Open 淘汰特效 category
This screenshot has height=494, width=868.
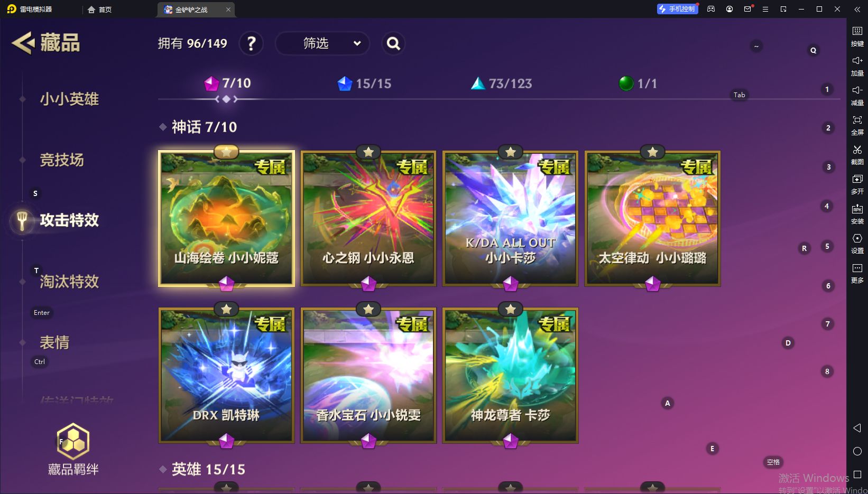click(x=69, y=282)
